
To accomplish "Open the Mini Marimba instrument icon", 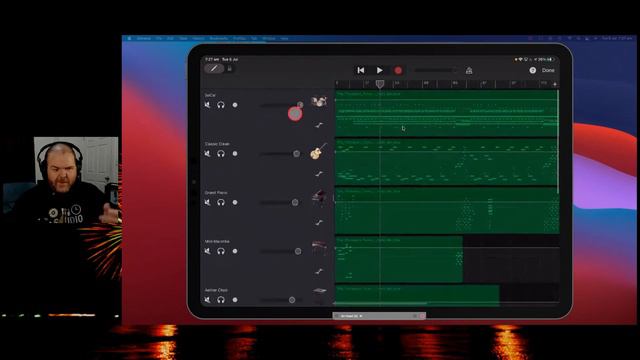I will point(319,248).
